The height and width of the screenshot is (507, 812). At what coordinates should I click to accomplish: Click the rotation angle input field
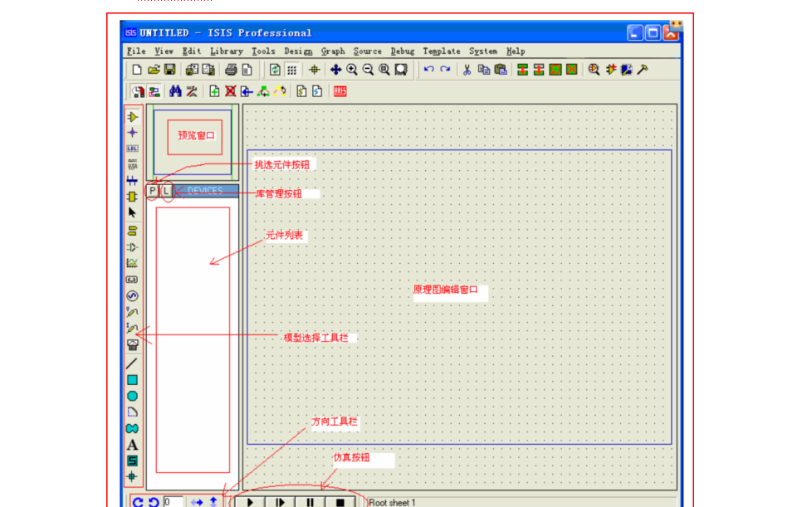coord(174,501)
